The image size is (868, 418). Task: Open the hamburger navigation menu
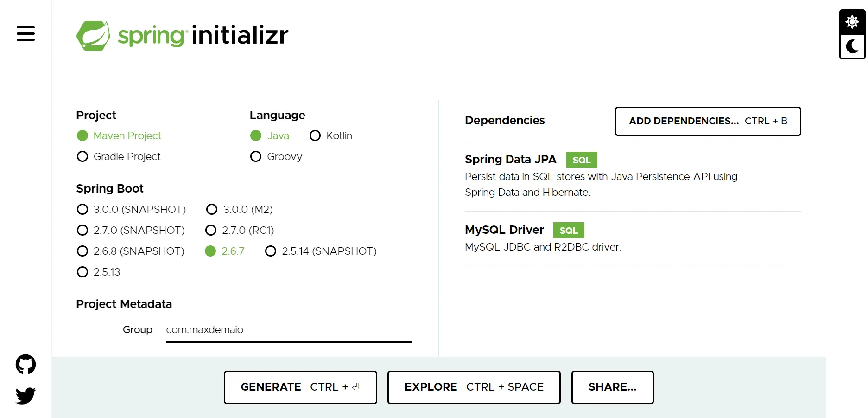click(x=25, y=34)
